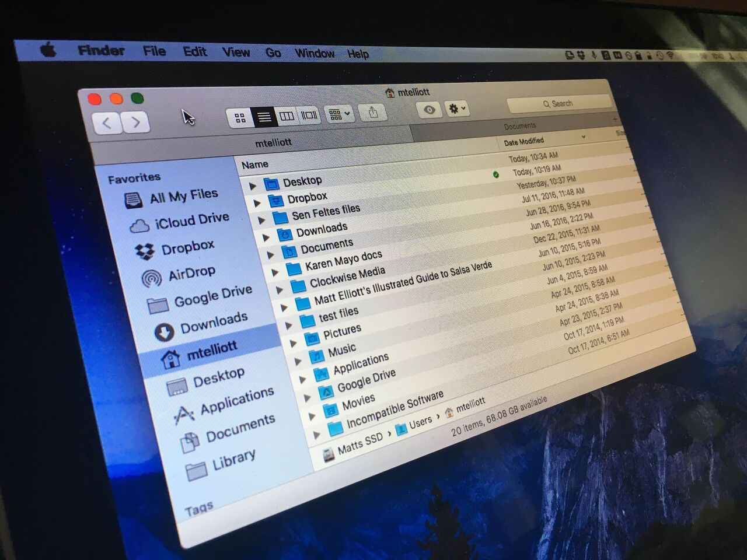The width and height of the screenshot is (747, 560).
Task: Click the Applications folder icon in file list
Action: coord(320,373)
